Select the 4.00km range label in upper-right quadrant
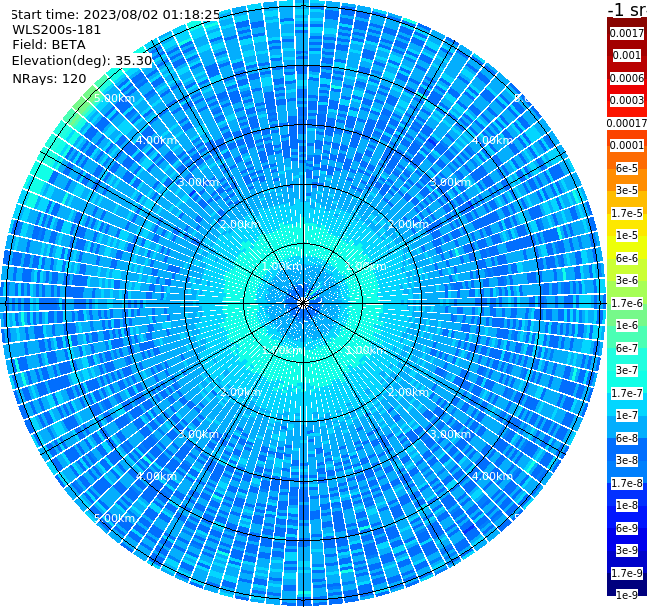Image resolution: width=647 pixels, height=607 pixels. [492, 140]
